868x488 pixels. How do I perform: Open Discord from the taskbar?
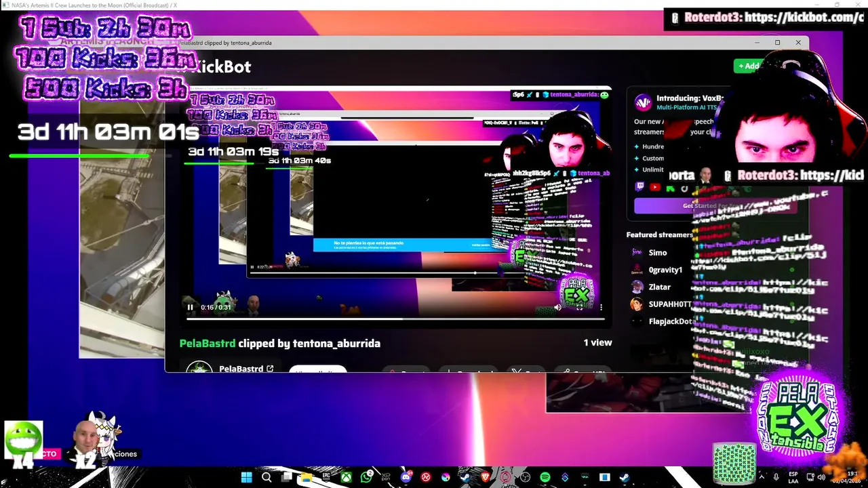[x=406, y=477]
